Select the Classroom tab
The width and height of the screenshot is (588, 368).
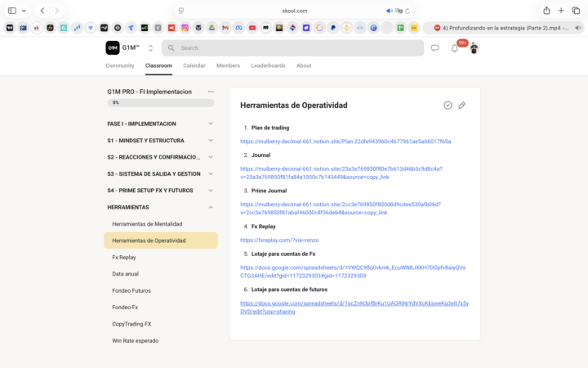coord(158,65)
